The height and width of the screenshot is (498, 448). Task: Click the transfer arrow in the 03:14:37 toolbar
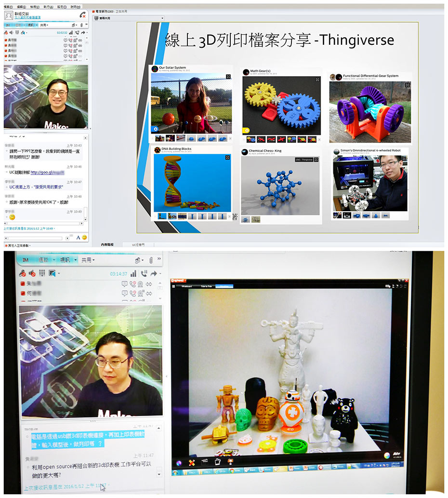tap(154, 273)
